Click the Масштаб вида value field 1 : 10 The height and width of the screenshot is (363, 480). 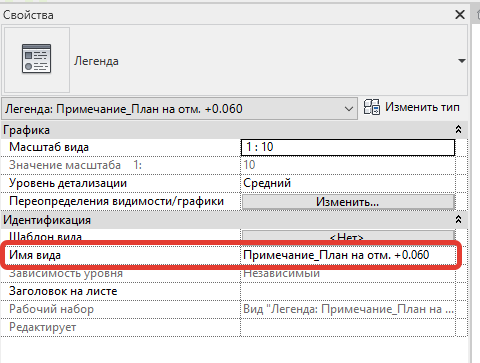click(x=348, y=147)
